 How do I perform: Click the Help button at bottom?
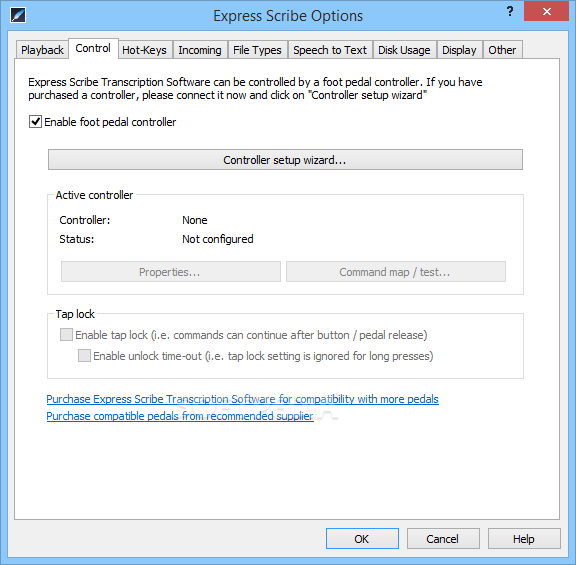[524, 539]
